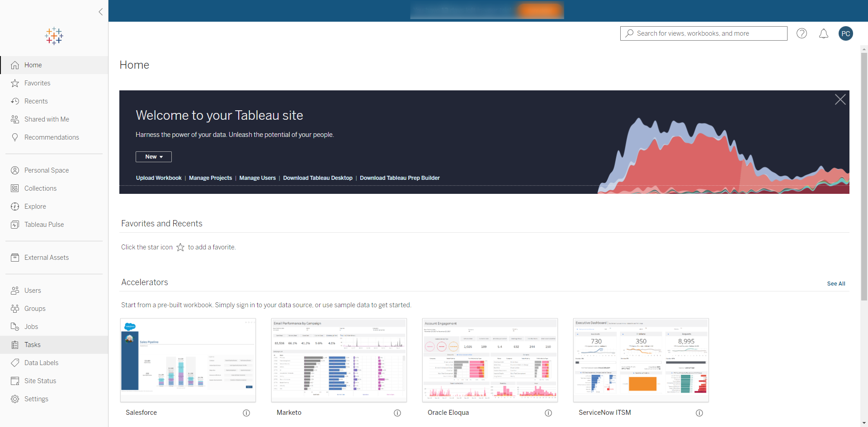
Task: Click the Tableau logo icon
Action: pyautogui.click(x=54, y=36)
